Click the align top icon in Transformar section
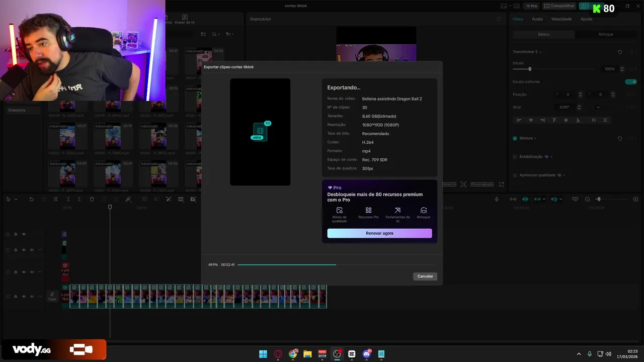The width and height of the screenshot is (644, 362). [554, 120]
